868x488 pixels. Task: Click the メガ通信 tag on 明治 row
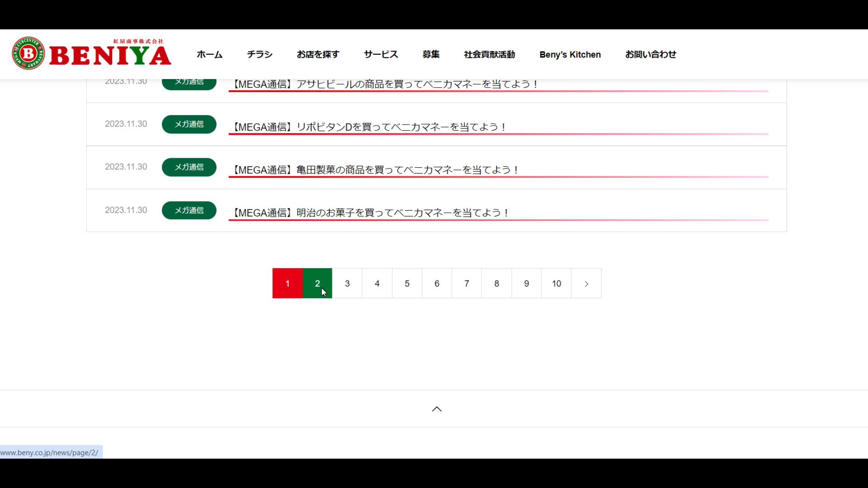(x=189, y=211)
